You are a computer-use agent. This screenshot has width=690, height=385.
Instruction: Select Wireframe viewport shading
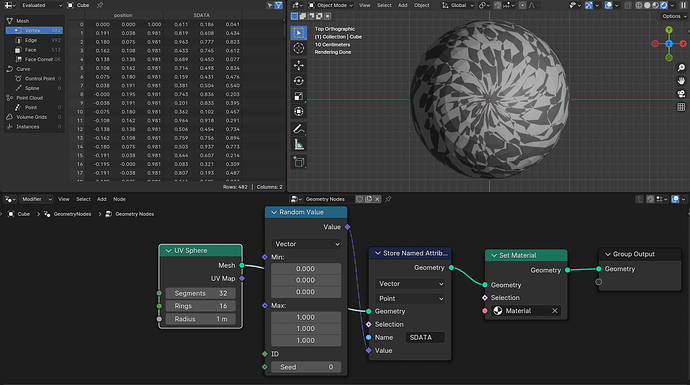coord(639,5)
